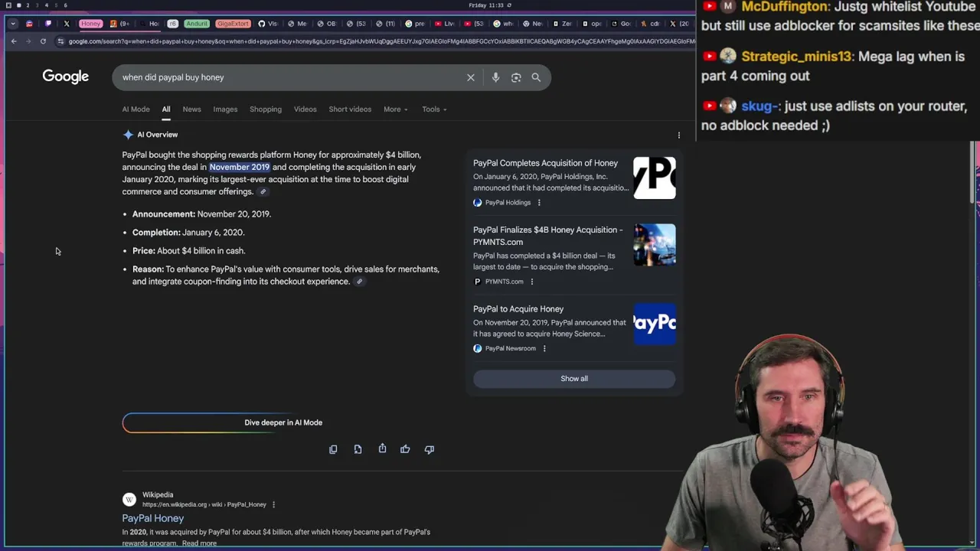Open the PayPal Honey Wikipedia result
The height and width of the screenshot is (551, 980).
[x=153, y=519]
